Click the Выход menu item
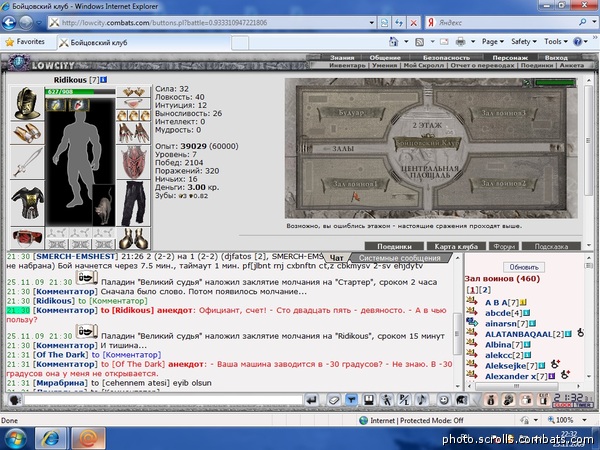Viewport: 600px width, 450px height. tap(556, 58)
